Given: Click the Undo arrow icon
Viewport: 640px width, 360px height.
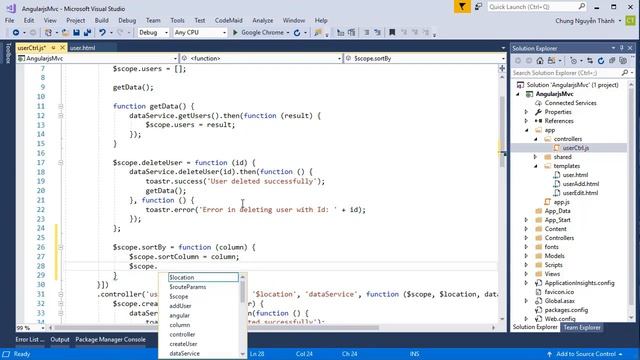Looking at the screenshot, I should tap(102, 33).
